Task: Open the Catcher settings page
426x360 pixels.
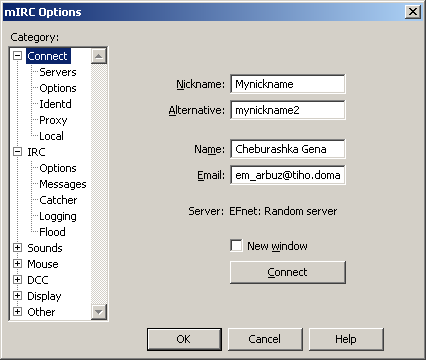Action: click(58, 200)
